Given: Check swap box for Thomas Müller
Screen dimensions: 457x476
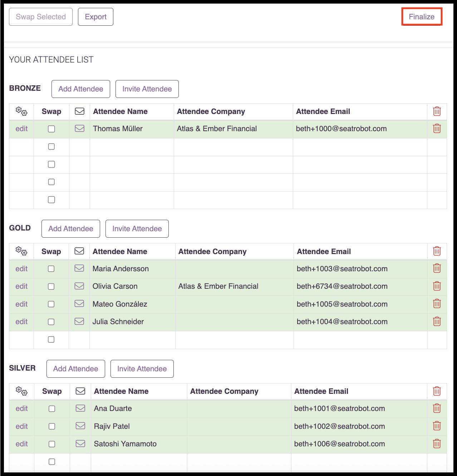Looking at the screenshot, I should tap(51, 129).
